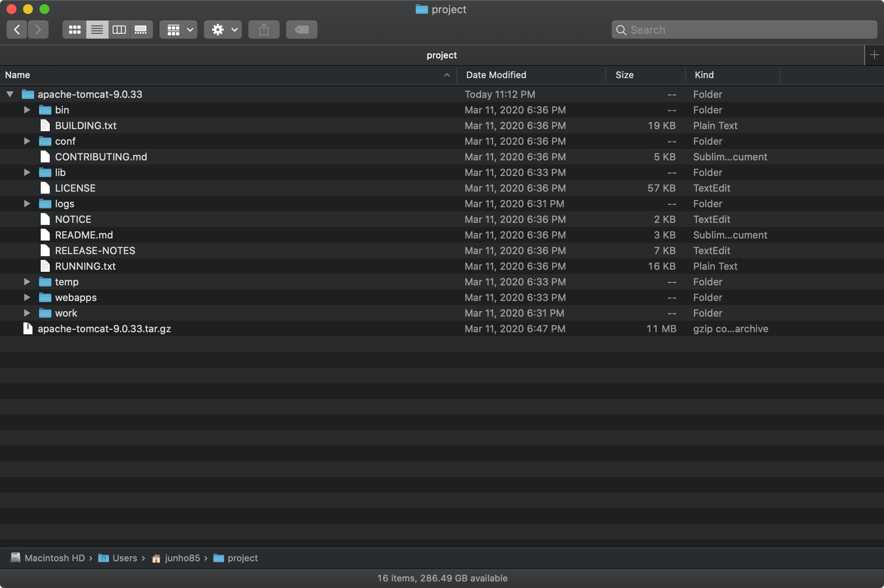Screen dimensions: 884x588
Task: Open the gear Action menu dropdown
Action: click(223, 30)
